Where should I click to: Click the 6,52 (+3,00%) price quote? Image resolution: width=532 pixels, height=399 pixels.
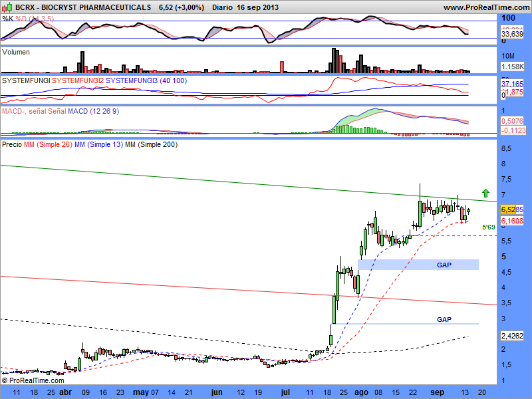click(x=181, y=7)
